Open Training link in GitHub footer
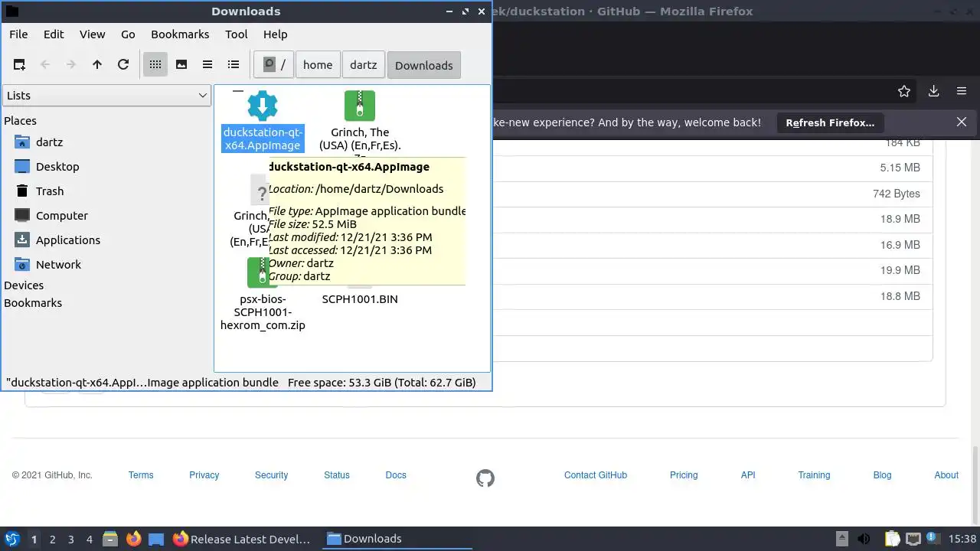This screenshot has height=551, width=980. click(x=814, y=475)
